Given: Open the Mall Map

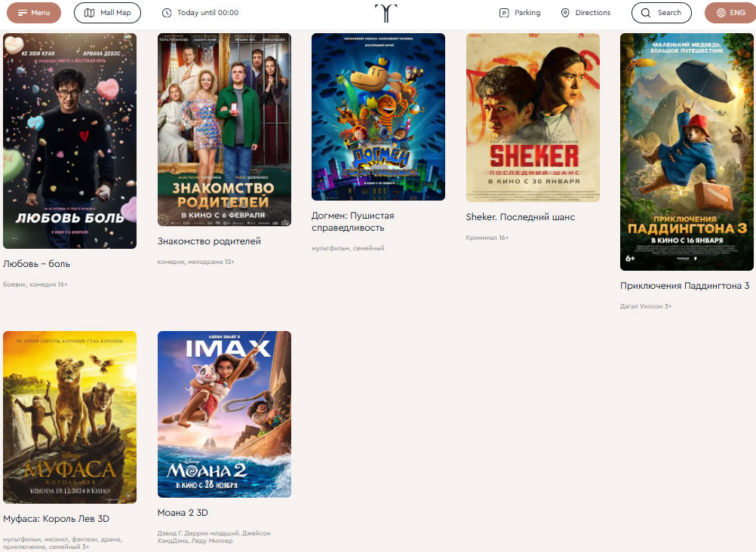Looking at the screenshot, I should (x=107, y=13).
